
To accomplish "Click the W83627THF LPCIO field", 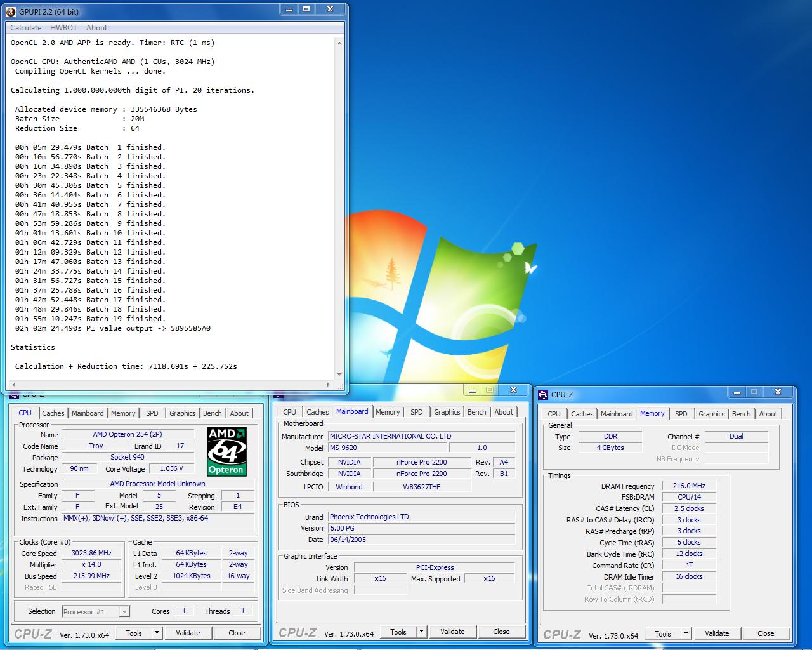I will coord(422,487).
